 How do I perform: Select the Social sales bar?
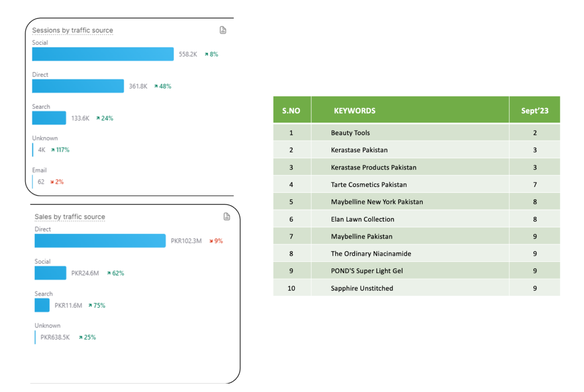50,273
